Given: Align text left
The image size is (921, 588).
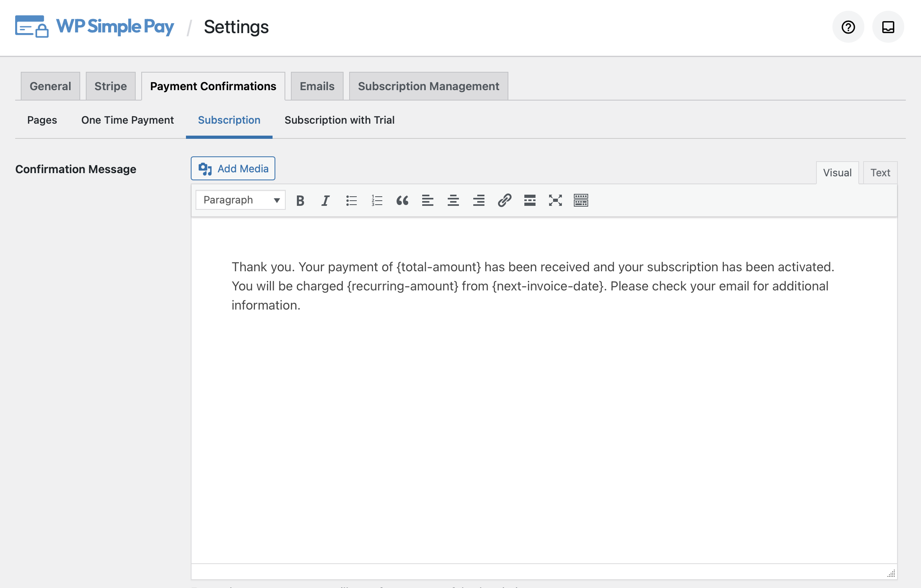Looking at the screenshot, I should tap(428, 200).
